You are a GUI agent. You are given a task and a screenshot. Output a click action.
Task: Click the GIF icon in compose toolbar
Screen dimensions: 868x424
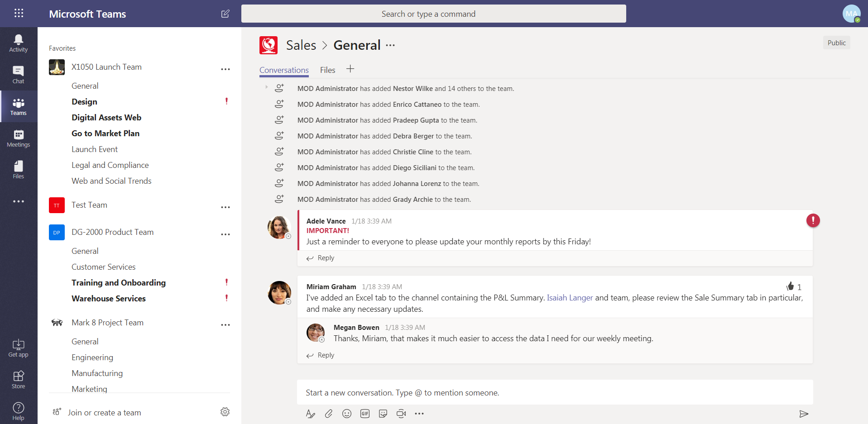click(365, 414)
